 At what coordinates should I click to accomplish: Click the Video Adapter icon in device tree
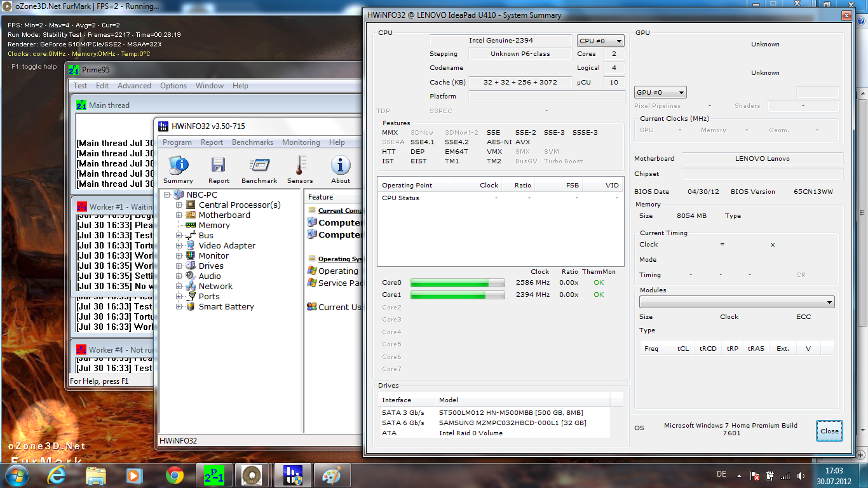click(x=190, y=245)
